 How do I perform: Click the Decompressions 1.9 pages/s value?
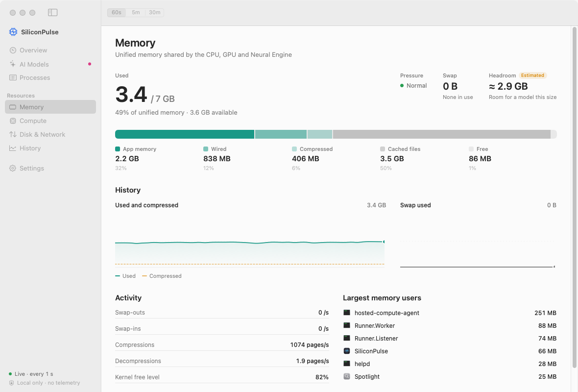coord(312,361)
